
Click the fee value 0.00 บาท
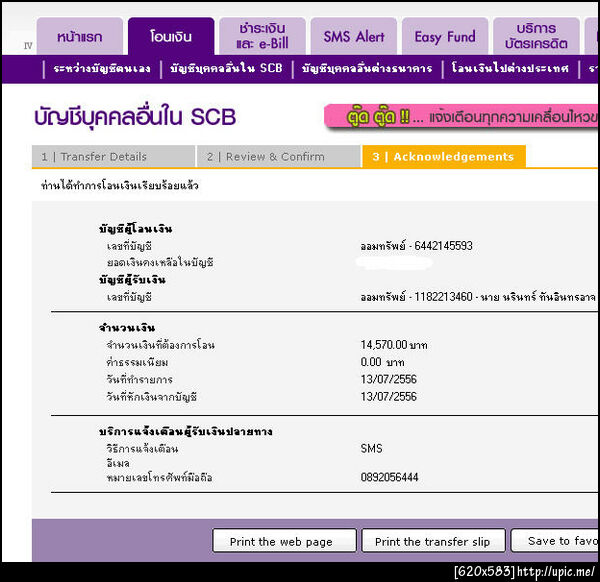tap(382, 362)
